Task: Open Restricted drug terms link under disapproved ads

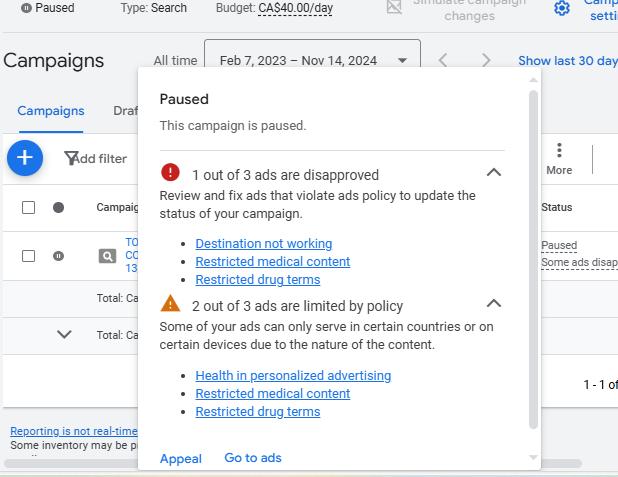Action: 258,279
